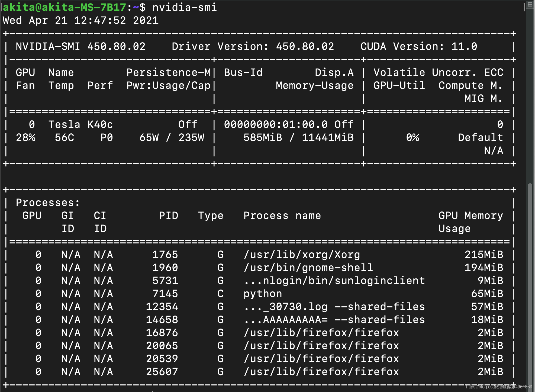
Task: Click the Wed Apr 21 timestamp line
Action: [80, 20]
